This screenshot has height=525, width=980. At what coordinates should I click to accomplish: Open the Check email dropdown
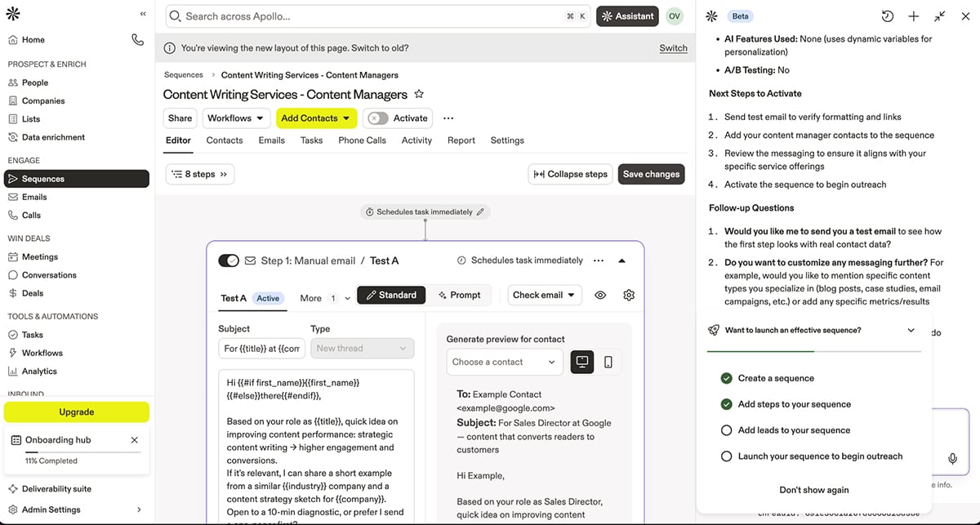[544, 295]
